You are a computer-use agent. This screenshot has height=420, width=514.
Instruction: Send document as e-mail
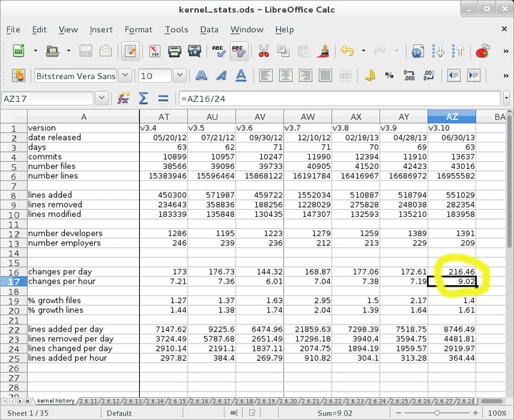[x=106, y=51]
